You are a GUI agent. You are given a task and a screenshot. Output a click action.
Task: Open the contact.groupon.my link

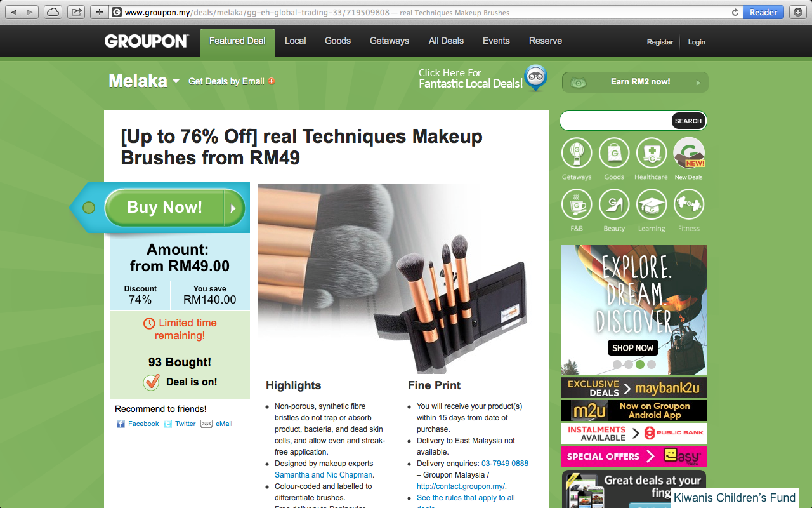[461, 486]
